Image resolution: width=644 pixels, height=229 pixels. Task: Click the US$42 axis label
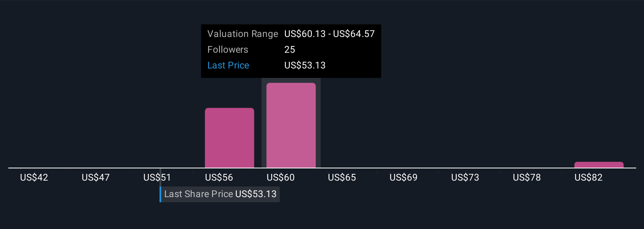click(34, 177)
